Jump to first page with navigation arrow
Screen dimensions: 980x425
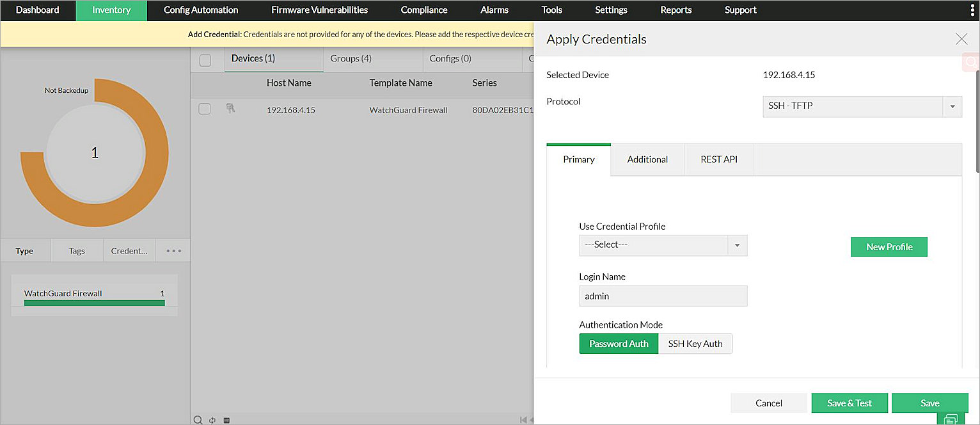click(522, 419)
